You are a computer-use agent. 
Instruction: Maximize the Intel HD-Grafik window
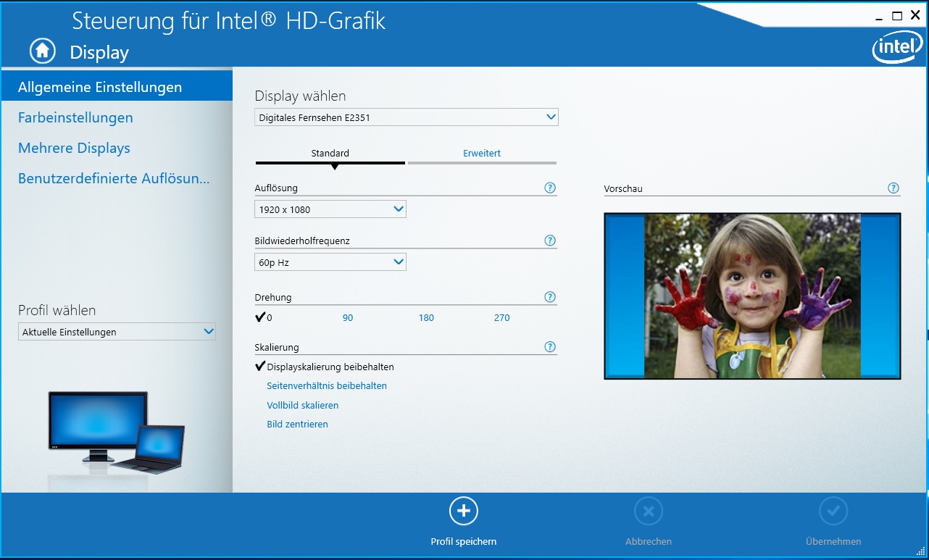click(x=897, y=15)
